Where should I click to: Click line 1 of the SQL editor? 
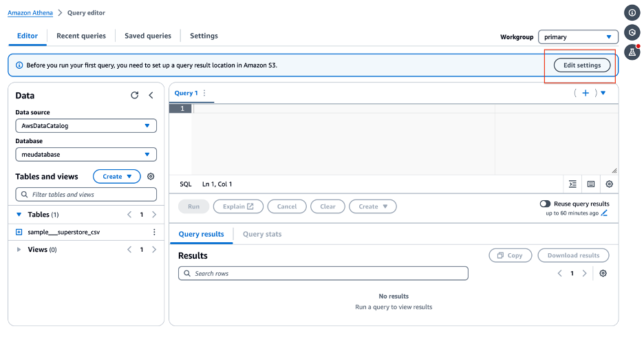click(405, 109)
